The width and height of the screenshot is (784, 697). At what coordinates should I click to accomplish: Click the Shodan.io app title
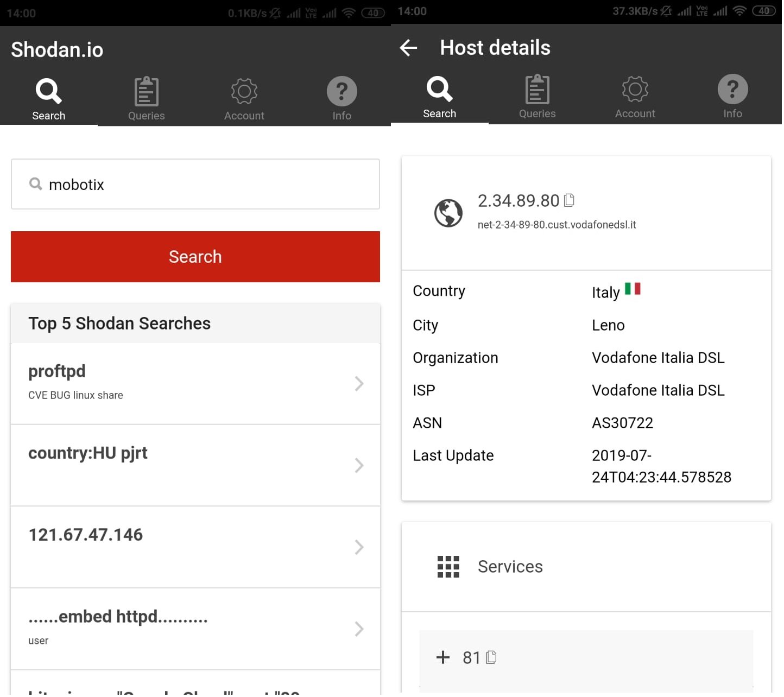coord(57,49)
